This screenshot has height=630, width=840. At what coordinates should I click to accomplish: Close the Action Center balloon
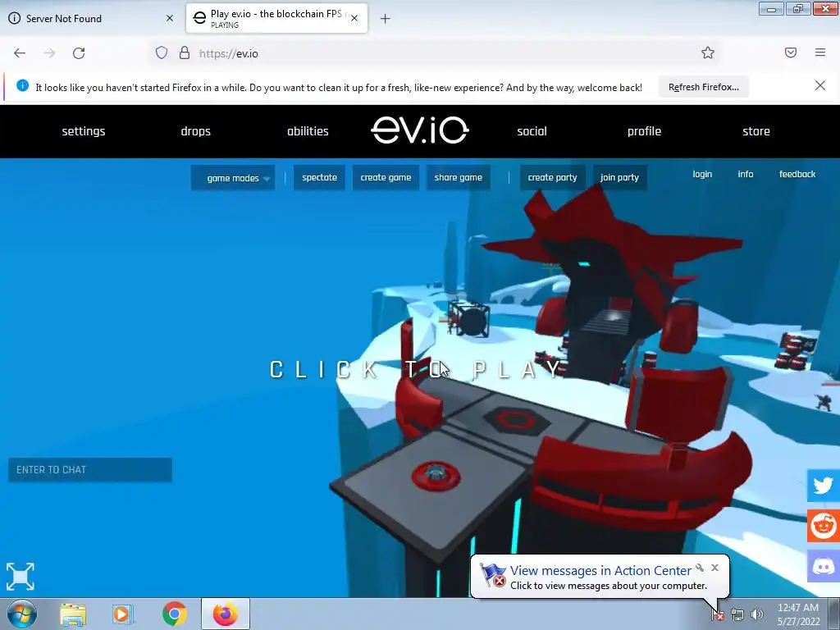click(714, 568)
